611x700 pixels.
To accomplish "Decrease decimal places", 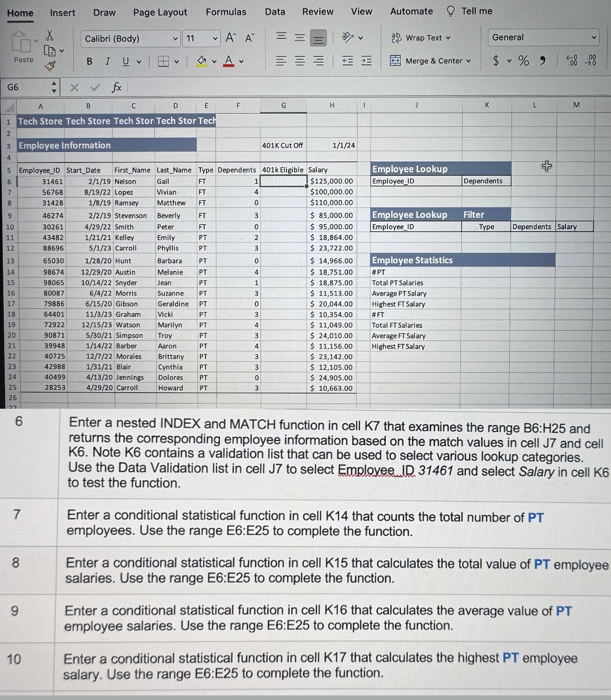I will coord(591,60).
